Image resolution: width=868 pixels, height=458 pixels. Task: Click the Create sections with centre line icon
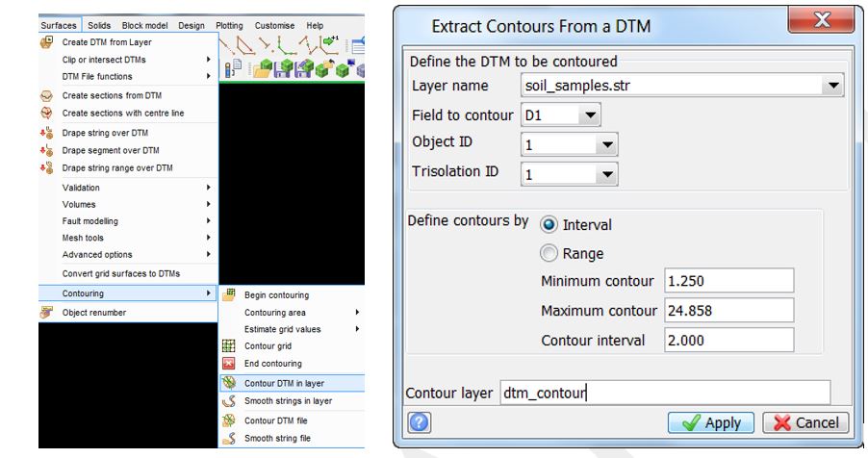46,113
